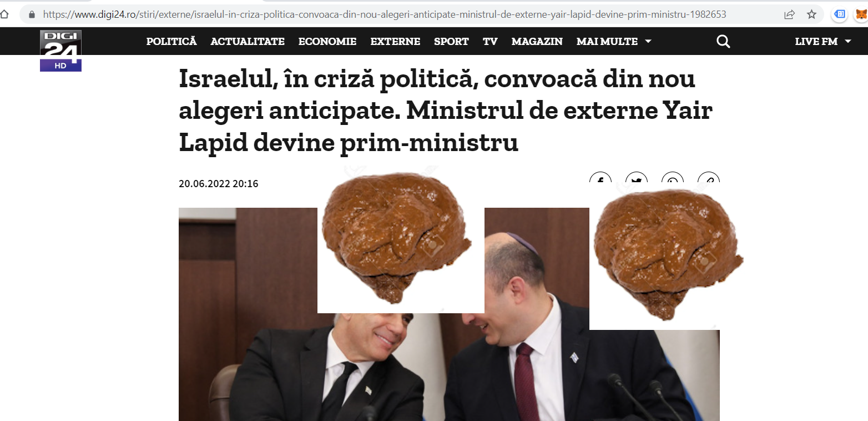868x421 pixels.
Task: Visit the SPORT section link
Action: click(451, 42)
